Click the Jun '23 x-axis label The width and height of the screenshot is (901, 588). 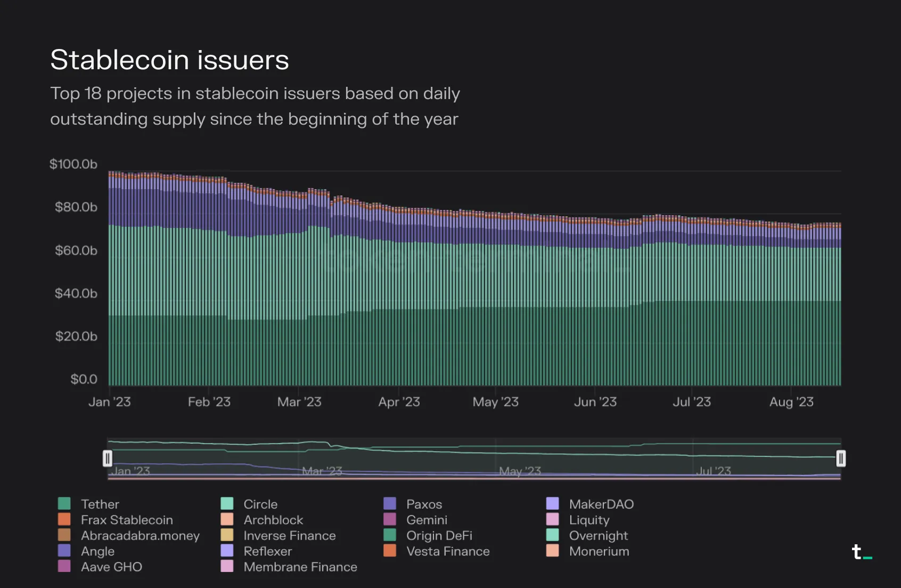pos(595,402)
